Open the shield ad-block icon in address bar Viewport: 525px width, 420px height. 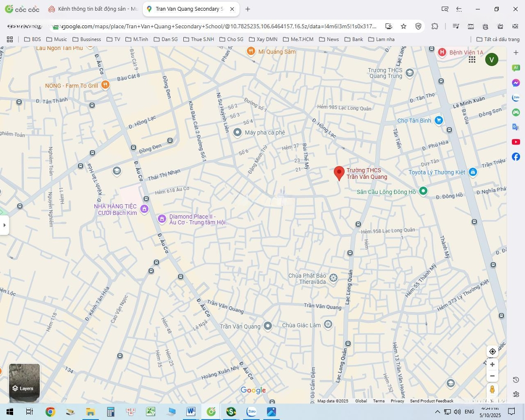(x=418, y=26)
